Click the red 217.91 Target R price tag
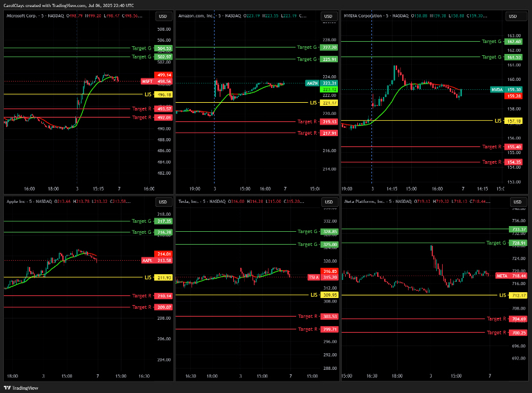532x393 pixels. 329,134
